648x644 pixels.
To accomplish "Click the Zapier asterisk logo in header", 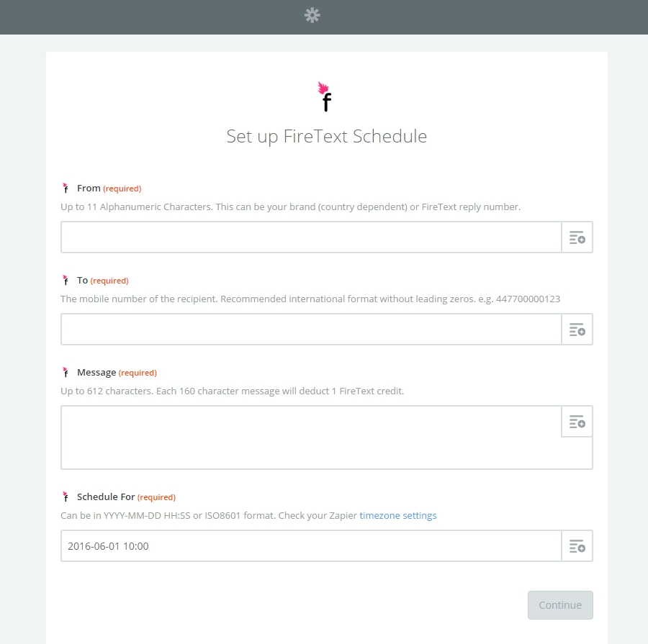I will click(312, 15).
